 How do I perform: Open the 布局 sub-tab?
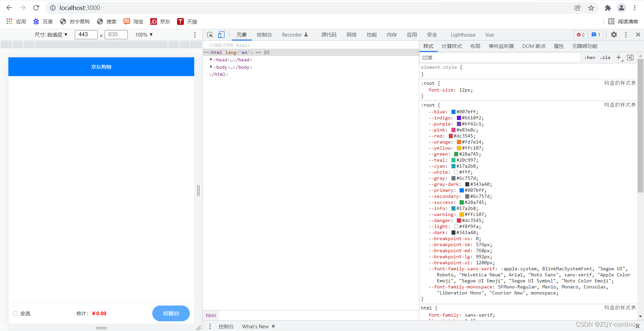pyautogui.click(x=475, y=46)
